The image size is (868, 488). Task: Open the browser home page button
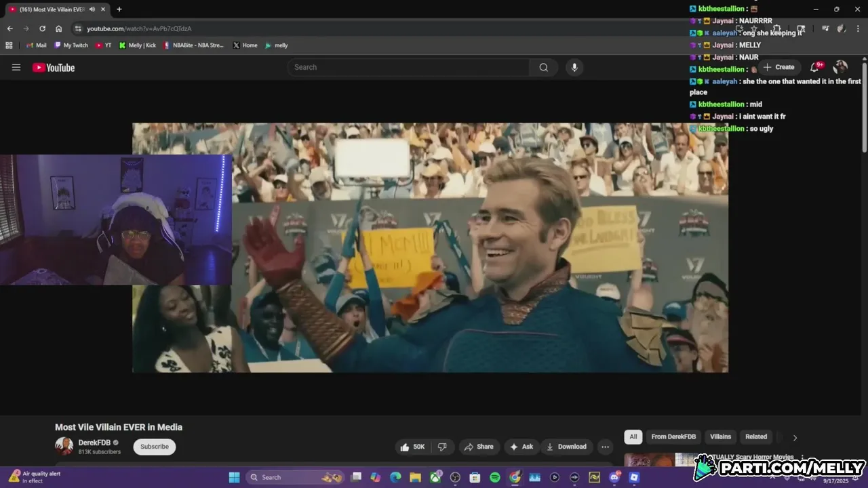pos(59,28)
